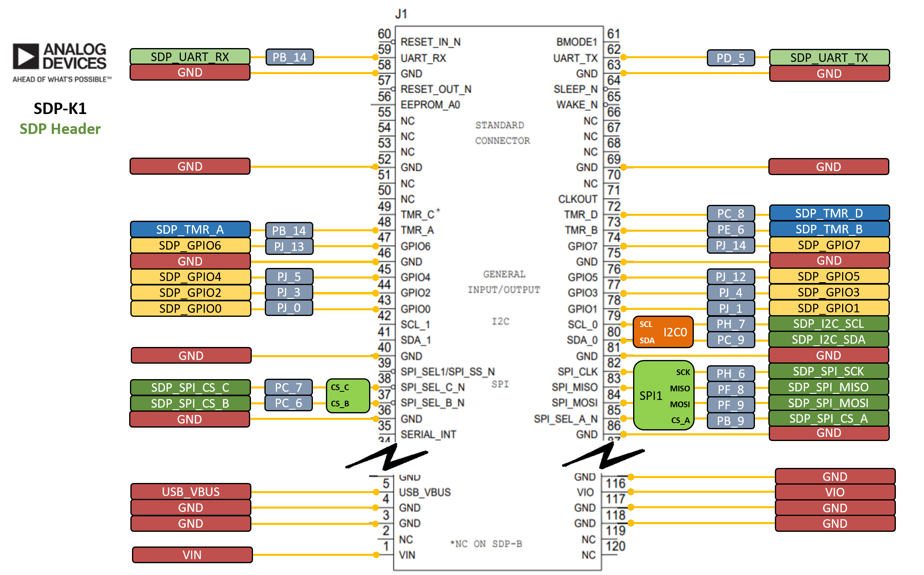This screenshot has height=575, width=924.
Task: Click the red USB_VBUS color block
Action: pos(190,492)
